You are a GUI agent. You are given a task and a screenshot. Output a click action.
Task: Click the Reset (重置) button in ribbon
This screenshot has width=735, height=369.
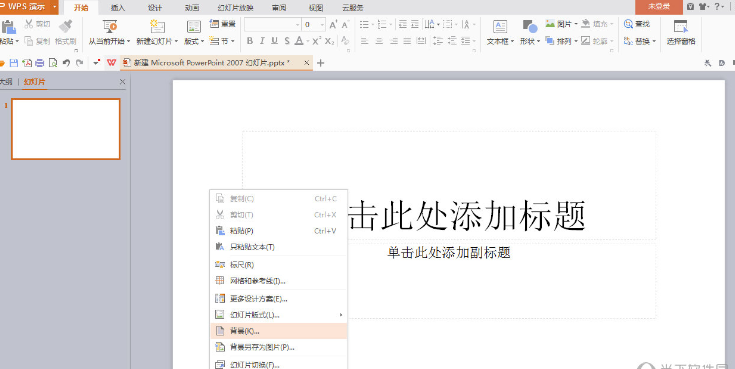tap(223, 24)
